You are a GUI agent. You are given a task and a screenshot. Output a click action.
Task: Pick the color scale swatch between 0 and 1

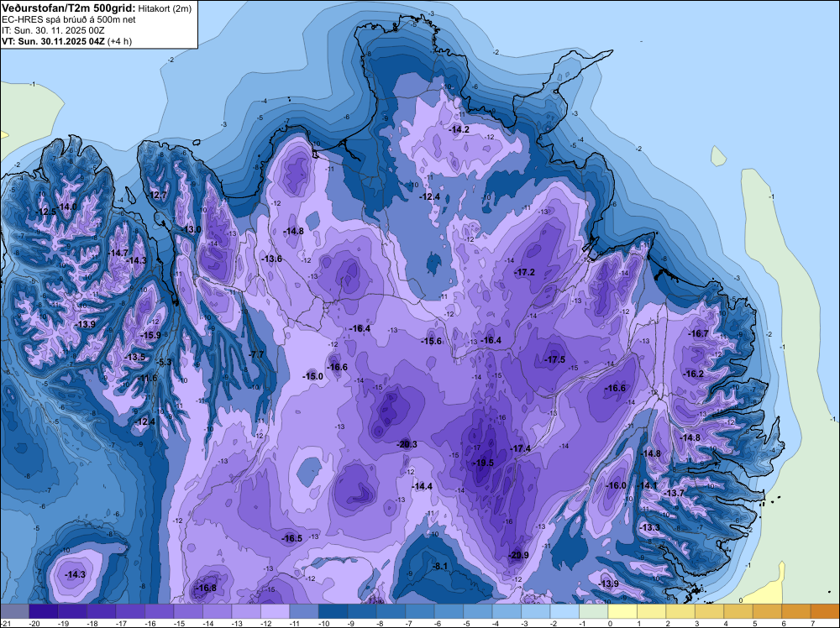click(622, 611)
